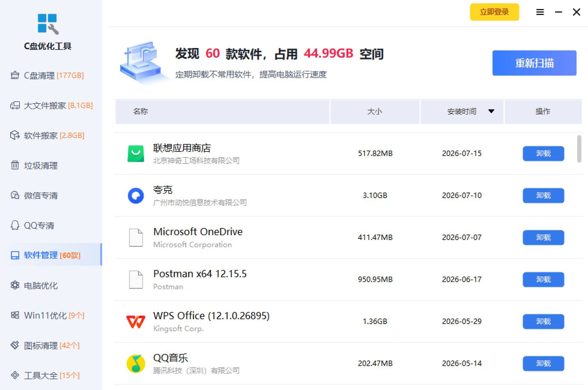Image resolution: width=588 pixels, height=390 pixels.
Task: Click the software list vertical scrollbar
Action: [x=579, y=149]
